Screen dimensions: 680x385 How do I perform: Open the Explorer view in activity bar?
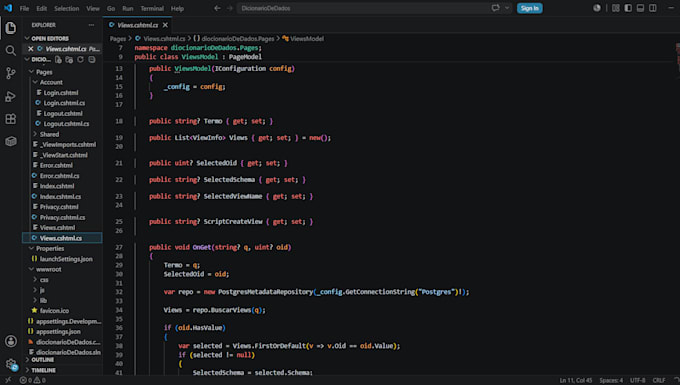(x=10, y=28)
